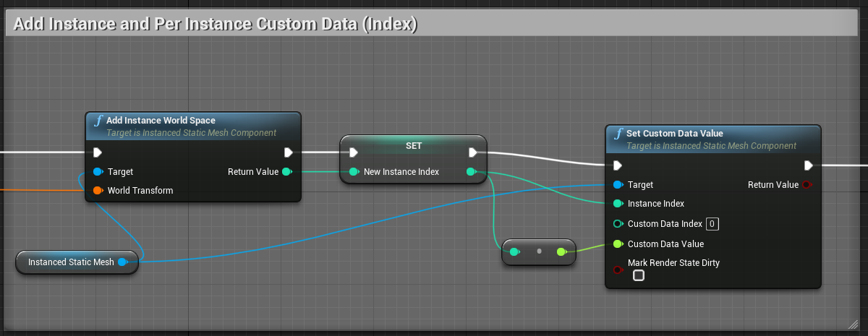The width and height of the screenshot is (868, 336).
Task: Click the Custom Data Index value field
Action: click(x=712, y=224)
